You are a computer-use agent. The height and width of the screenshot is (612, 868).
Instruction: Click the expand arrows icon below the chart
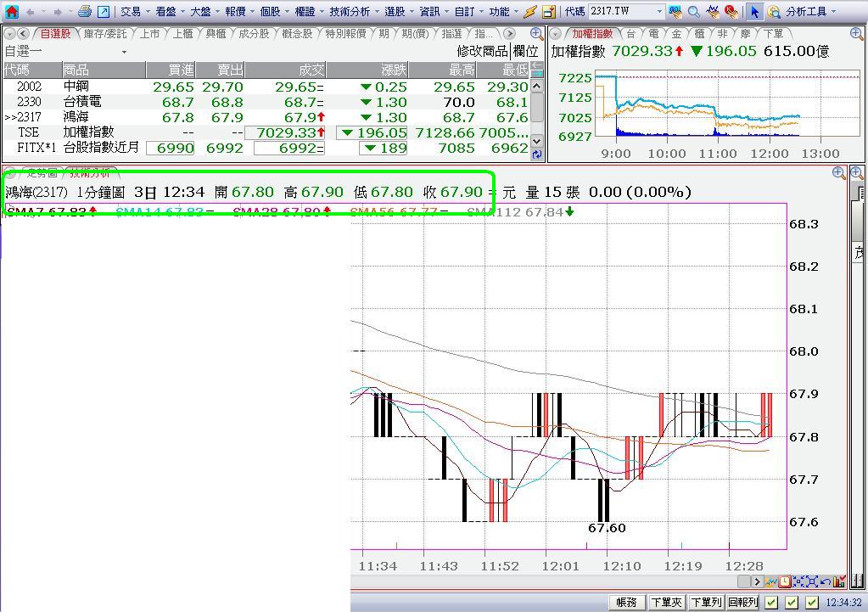(x=812, y=581)
